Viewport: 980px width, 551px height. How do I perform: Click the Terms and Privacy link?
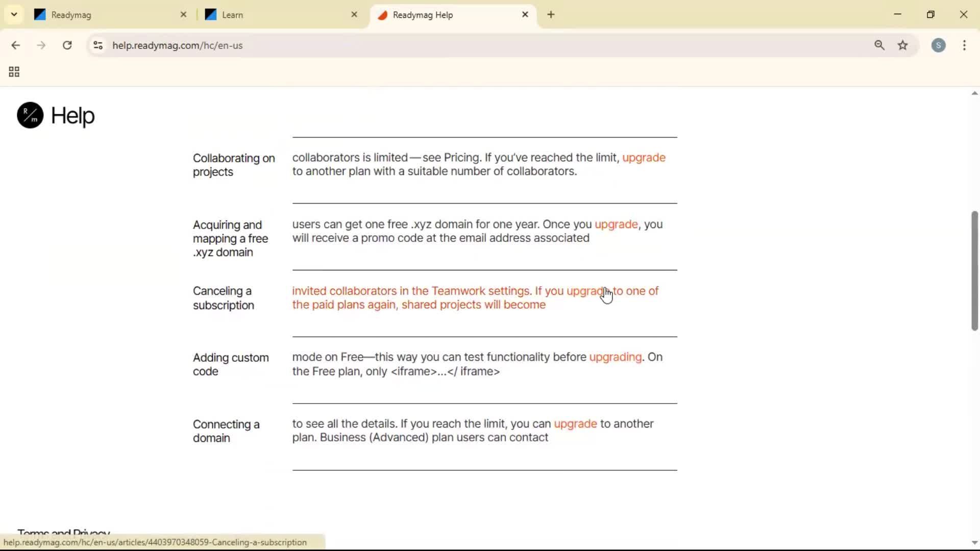(63, 532)
